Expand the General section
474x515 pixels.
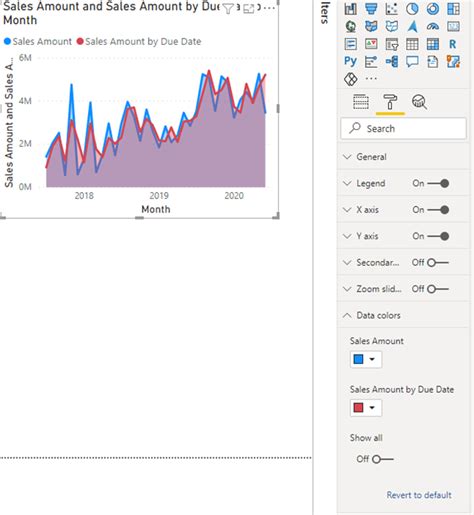tap(403, 157)
